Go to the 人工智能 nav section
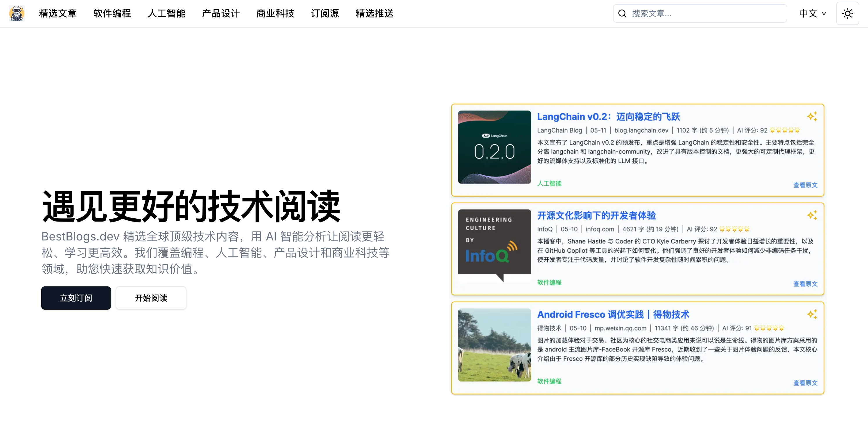Viewport: 868px width, 421px height. pos(166,13)
